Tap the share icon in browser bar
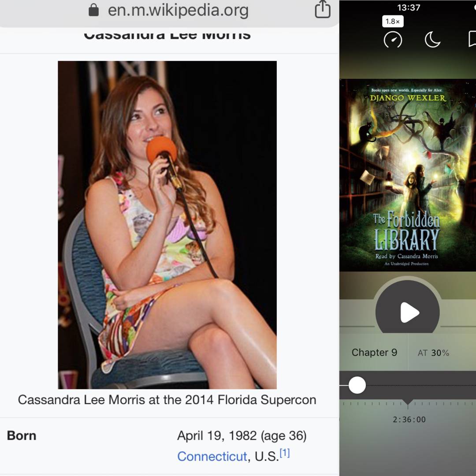Image resolution: width=476 pixels, height=476 pixels. 322,10
